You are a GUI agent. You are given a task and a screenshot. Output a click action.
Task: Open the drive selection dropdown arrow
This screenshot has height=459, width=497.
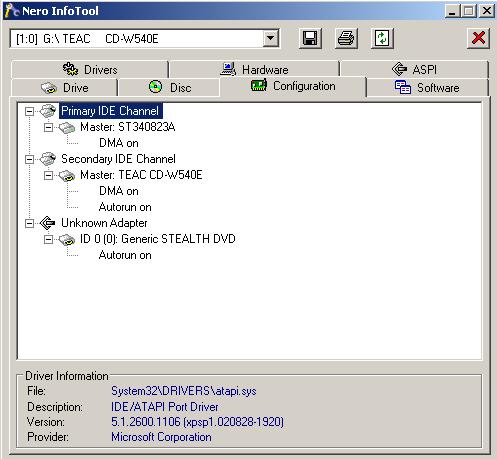(x=271, y=39)
